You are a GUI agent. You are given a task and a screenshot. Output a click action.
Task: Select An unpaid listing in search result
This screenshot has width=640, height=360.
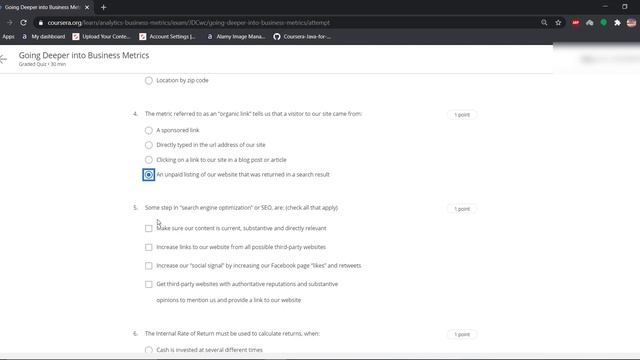pos(149,175)
